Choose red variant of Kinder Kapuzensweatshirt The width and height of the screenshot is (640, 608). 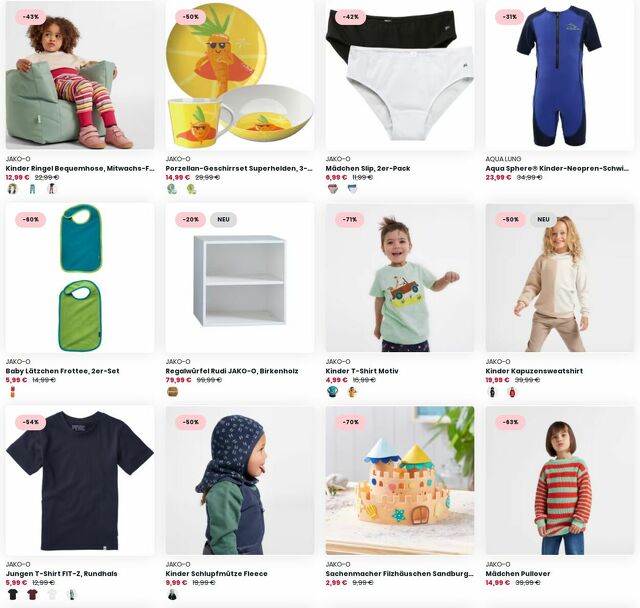(x=512, y=392)
